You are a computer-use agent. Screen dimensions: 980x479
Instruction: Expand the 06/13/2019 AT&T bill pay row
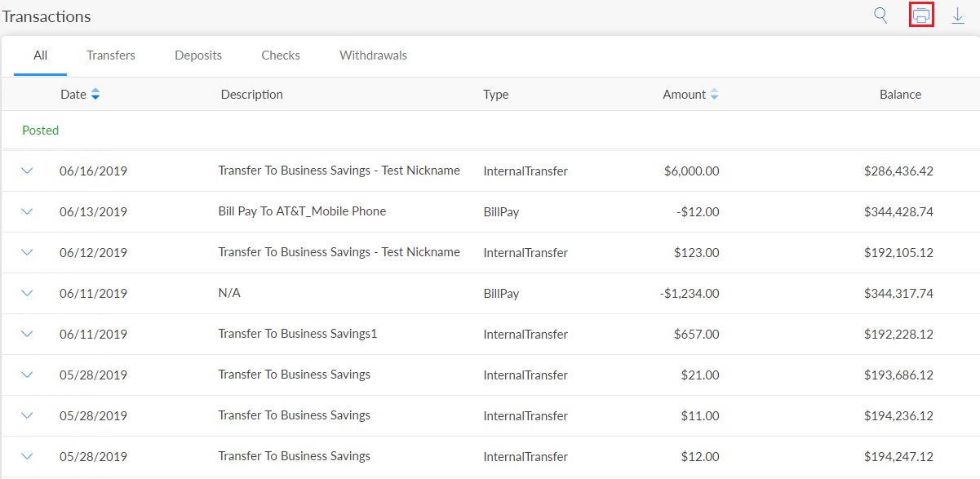point(27,211)
